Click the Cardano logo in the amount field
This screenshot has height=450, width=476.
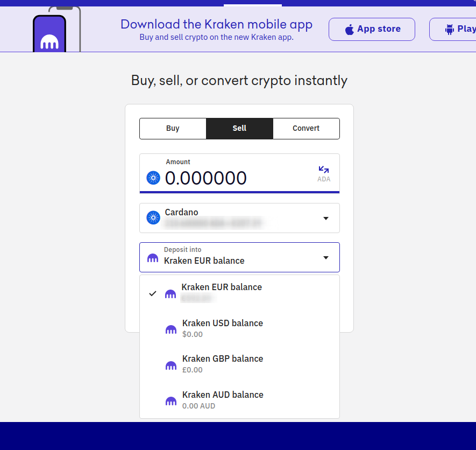click(x=153, y=178)
